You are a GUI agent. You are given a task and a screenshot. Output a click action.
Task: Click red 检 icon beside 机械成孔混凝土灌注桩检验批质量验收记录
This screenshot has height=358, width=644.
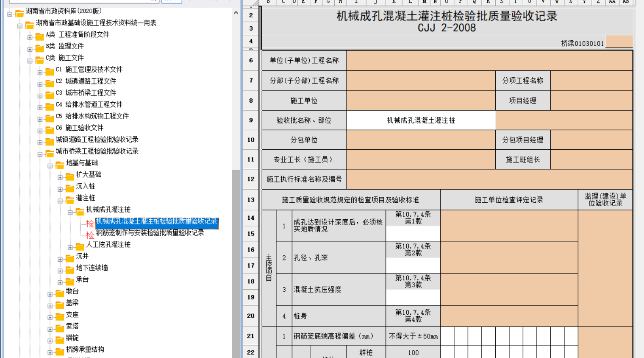(90, 223)
